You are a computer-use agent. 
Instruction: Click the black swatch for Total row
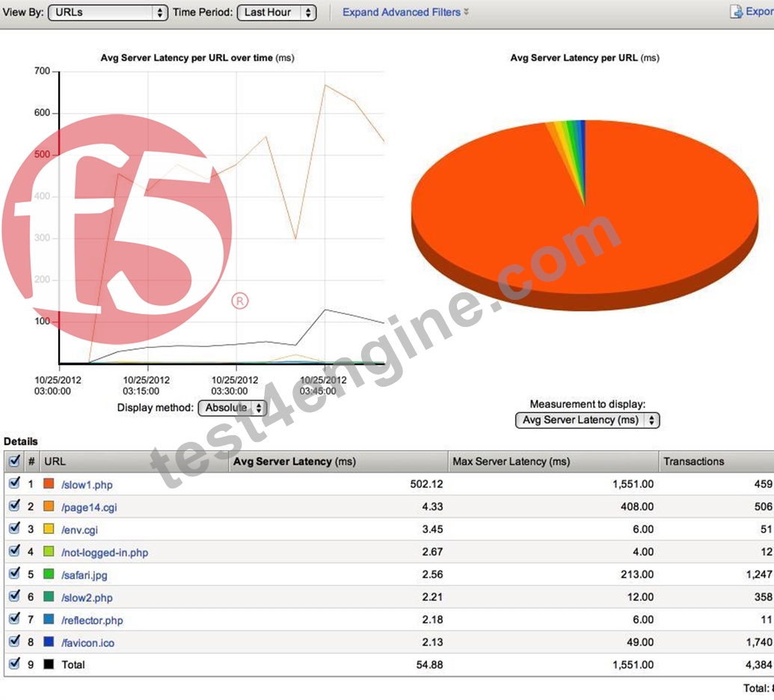(x=49, y=664)
